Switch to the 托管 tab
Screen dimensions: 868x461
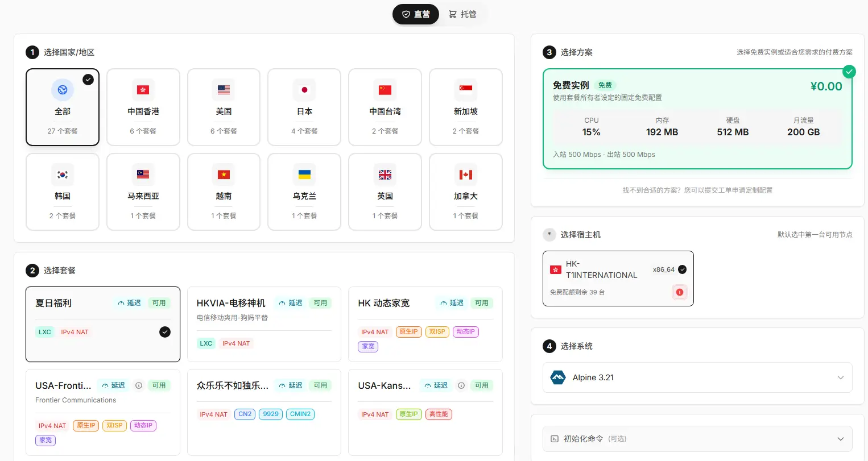pos(462,14)
